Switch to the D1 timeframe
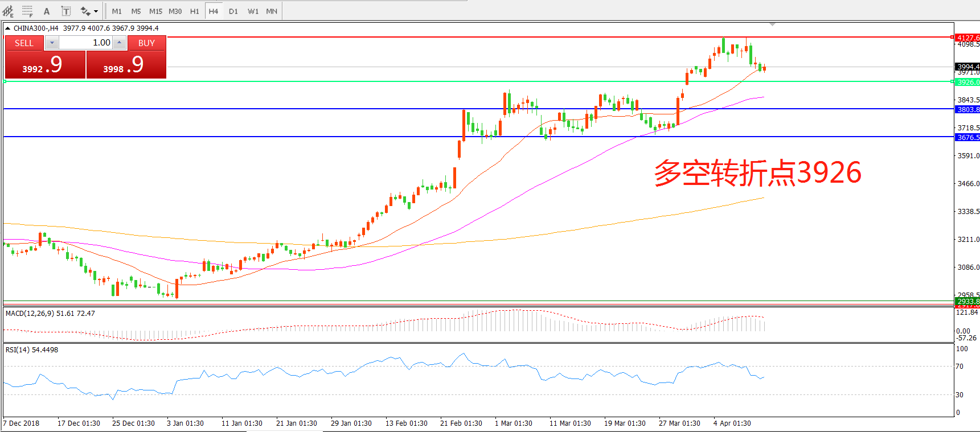 point(233,11)
